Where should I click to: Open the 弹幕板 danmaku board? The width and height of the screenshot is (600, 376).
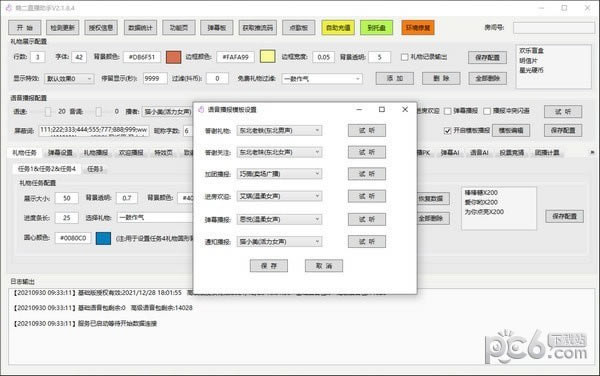click(x=217, y=28)
